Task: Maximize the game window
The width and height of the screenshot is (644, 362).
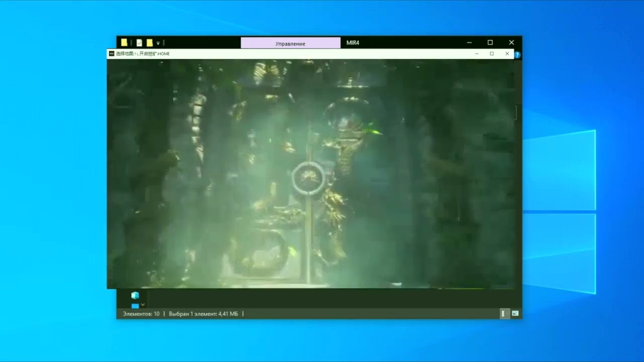Action: 492,53
